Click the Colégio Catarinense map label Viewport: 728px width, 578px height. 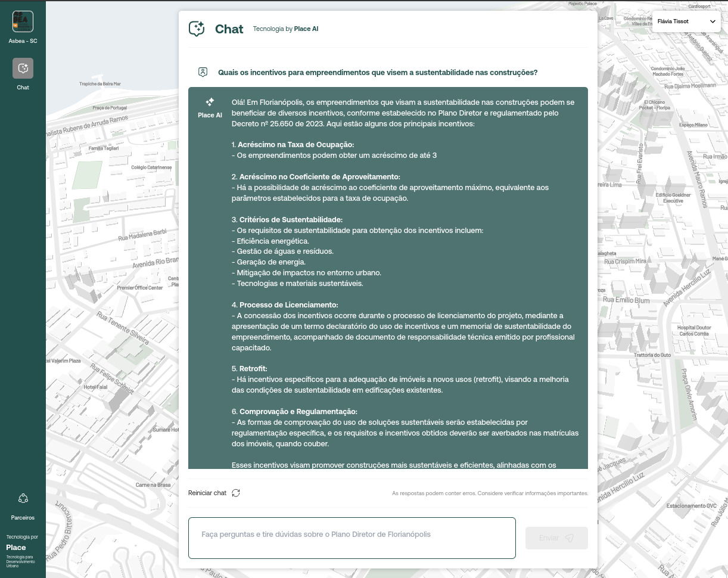tap(151, 167)
